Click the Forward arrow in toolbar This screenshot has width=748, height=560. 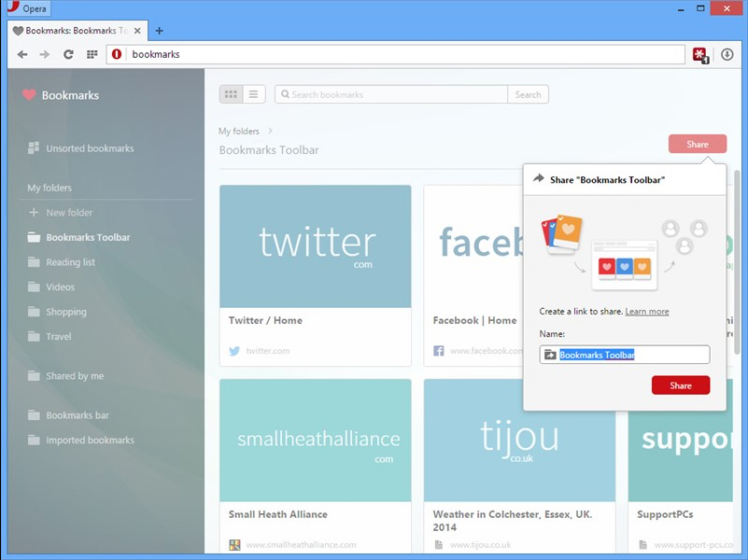click(45, 54)
